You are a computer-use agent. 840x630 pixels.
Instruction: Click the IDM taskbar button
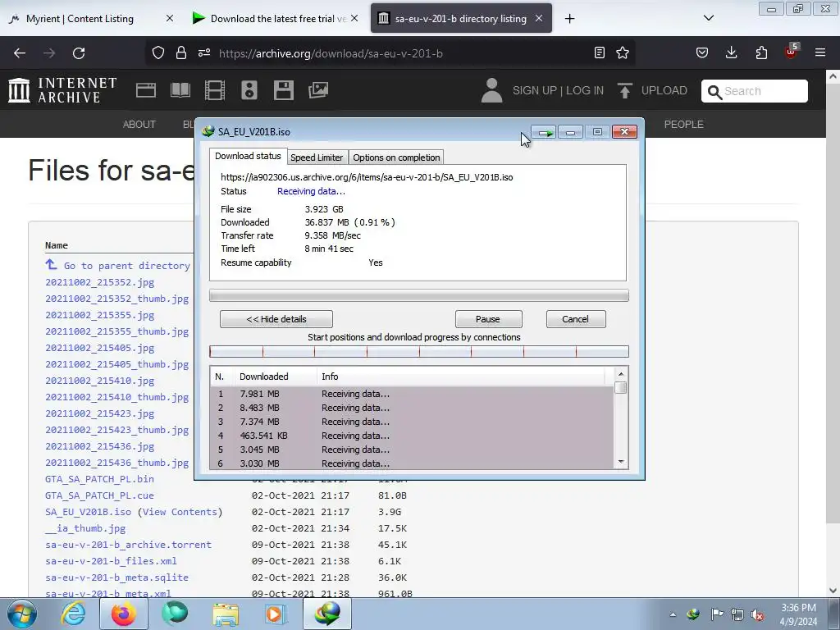(327, 614)
